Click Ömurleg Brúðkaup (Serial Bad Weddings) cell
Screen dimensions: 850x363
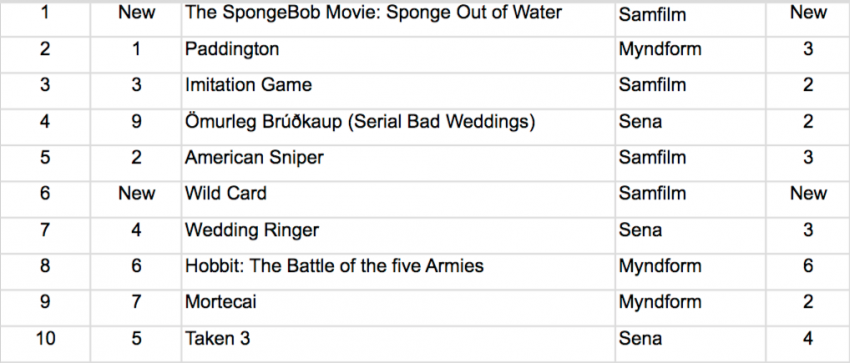tap(398, 127)
